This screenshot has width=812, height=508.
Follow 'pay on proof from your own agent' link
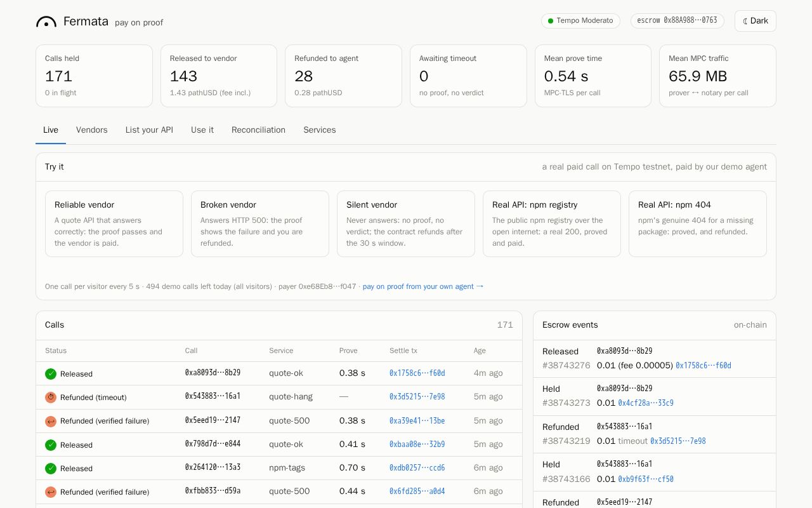pyautogui.click(x=423, y=286)
